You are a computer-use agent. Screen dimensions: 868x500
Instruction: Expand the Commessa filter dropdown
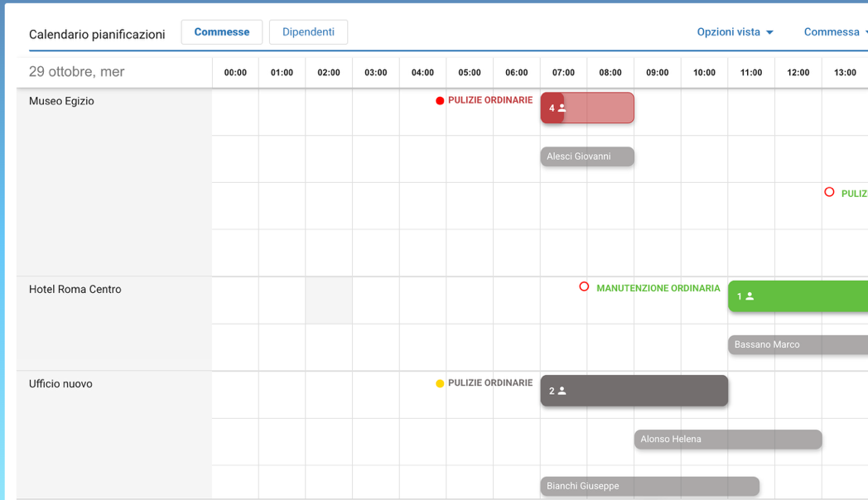coord(832,32)
